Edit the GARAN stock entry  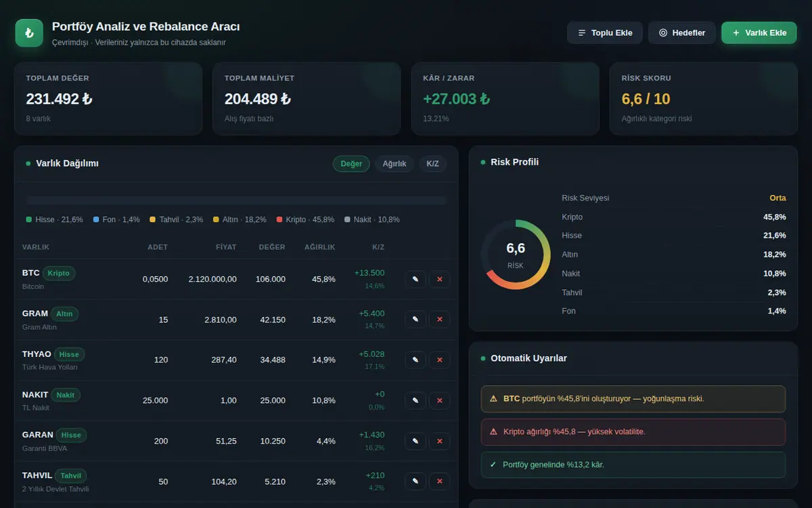(x=415, y=442)
